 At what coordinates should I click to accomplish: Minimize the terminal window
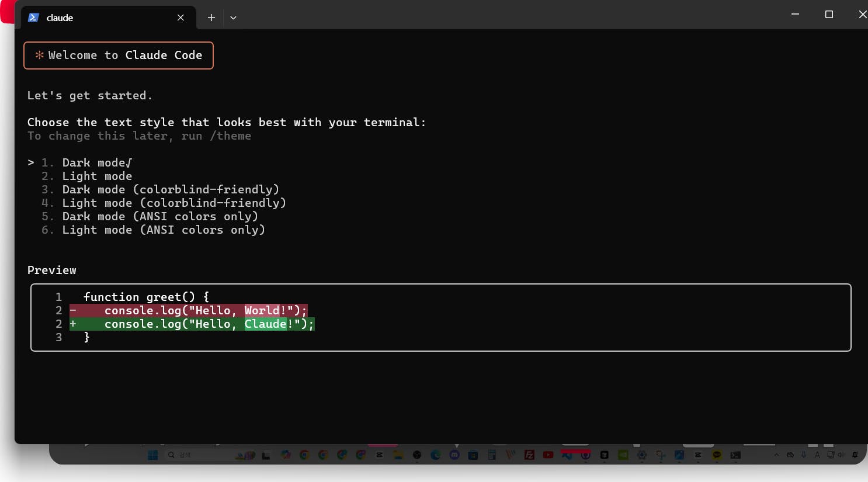pyautogui.click(x=795, y=14)
